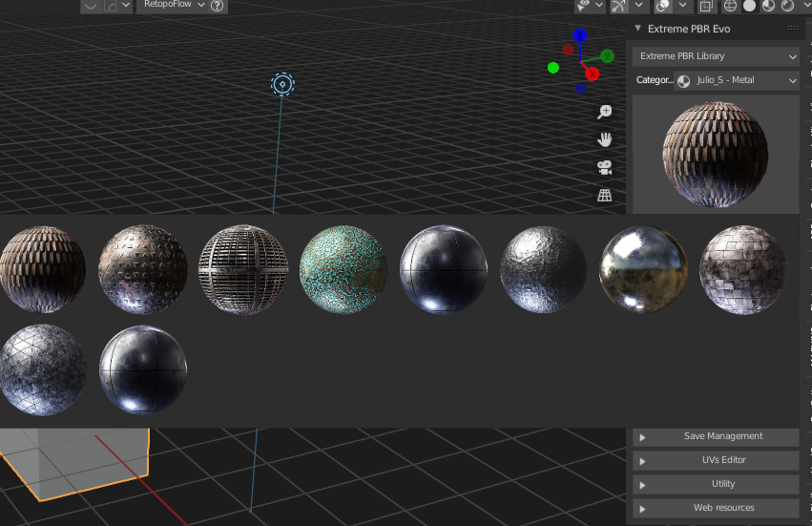Expand the UVs Editor section
Screen dimensions: 812x526
716,460
